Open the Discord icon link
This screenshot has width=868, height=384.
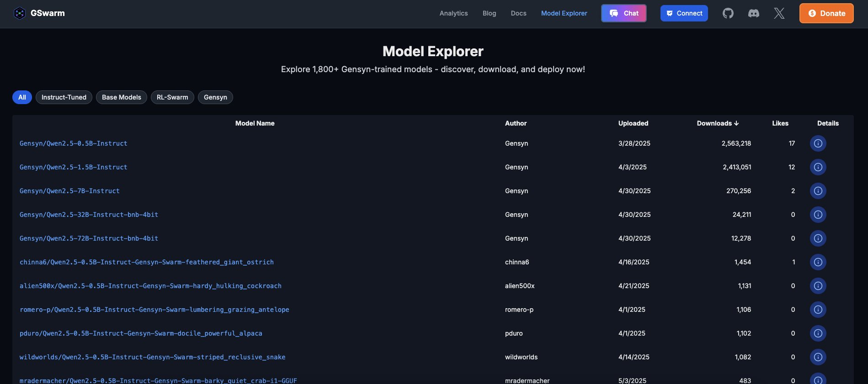754,13
